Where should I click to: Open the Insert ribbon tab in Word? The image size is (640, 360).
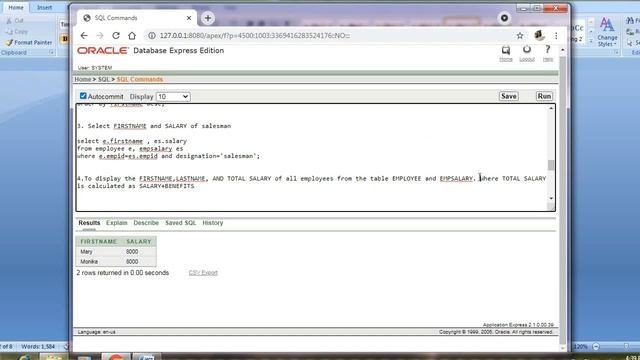point(44,7)
